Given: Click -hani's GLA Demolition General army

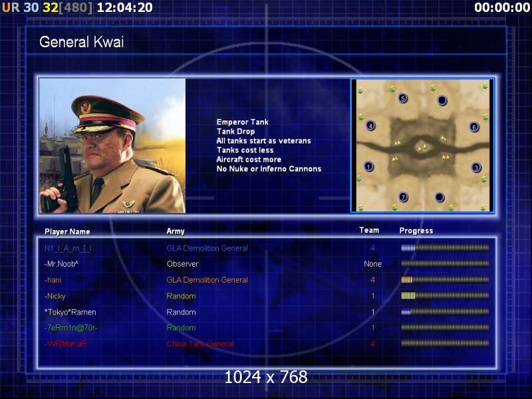Looking at the screenshot, I should click(x=207, y=280).
